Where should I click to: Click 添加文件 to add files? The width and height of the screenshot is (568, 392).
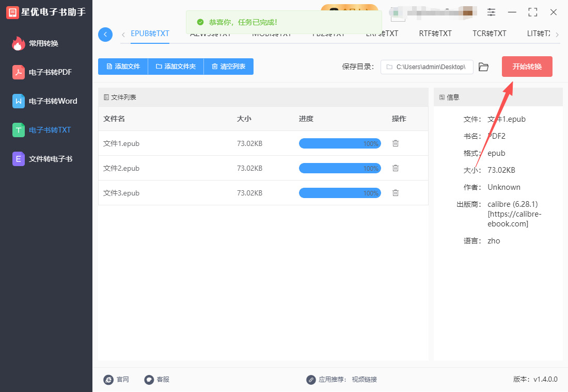[123, 67]
